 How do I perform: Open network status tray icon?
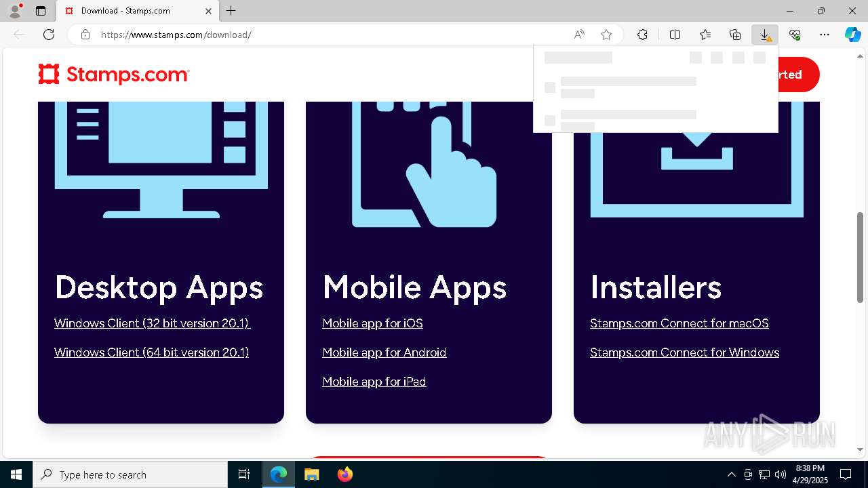(764, 474)
